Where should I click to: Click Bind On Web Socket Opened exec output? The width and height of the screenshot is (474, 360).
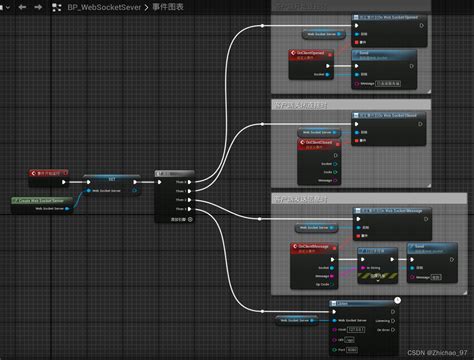(x=421, y=25)
